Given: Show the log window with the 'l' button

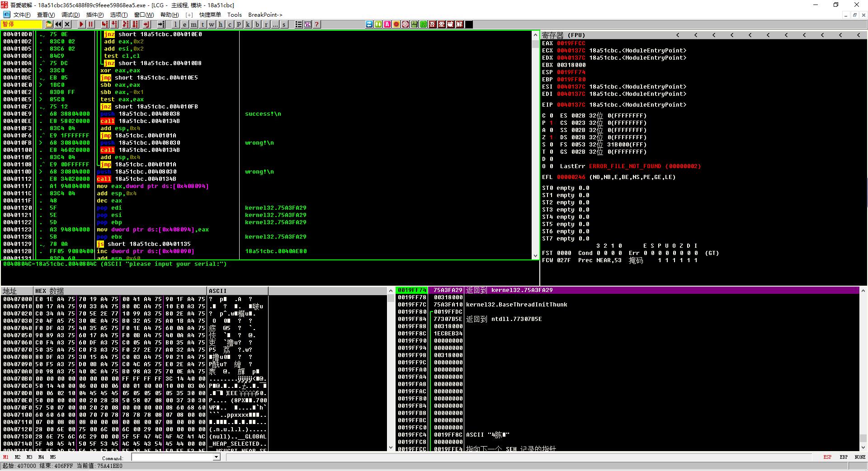Looking at the screenshot, I should pos(175,24).
